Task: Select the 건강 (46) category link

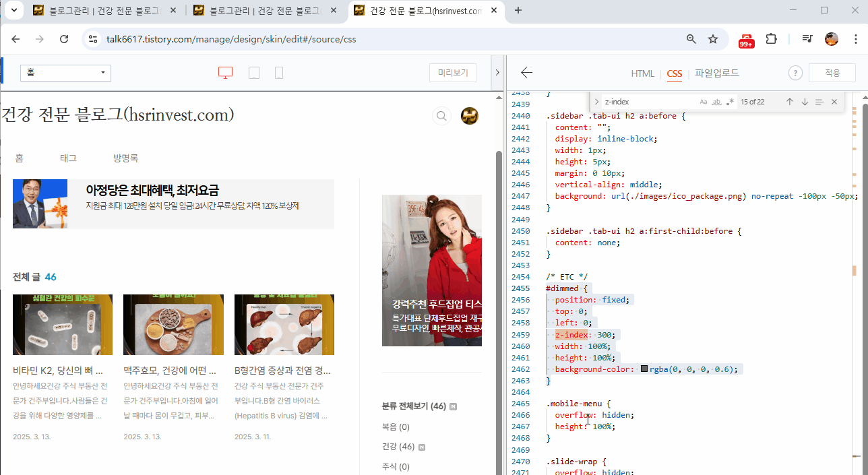Action: pos(398,446)
